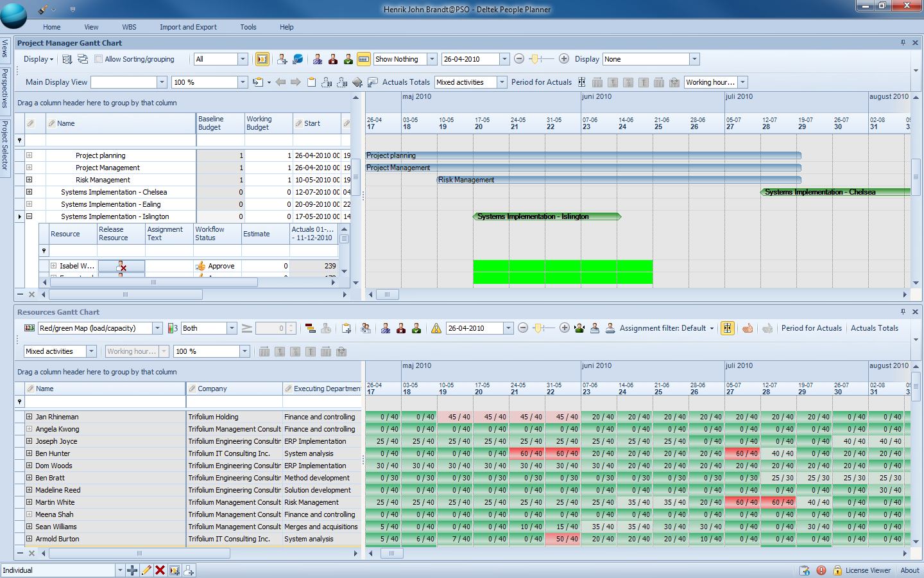
Task: Toggle the highlighted yellow timeline button beside Show Nothing
Action: [x=363, y=59]
